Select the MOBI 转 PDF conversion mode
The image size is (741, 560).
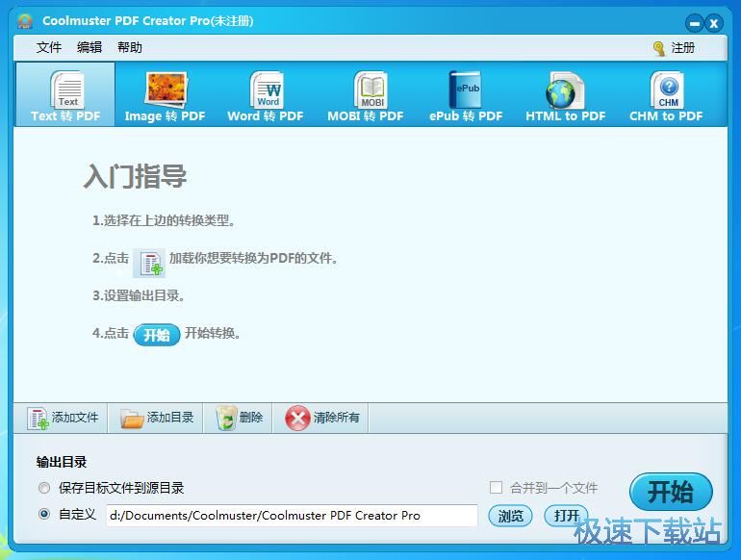[x=366, y=95]
